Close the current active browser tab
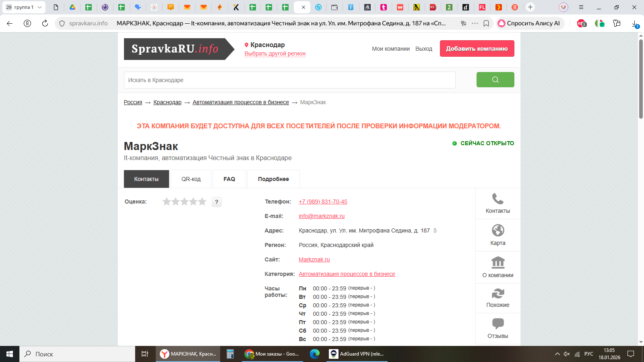This screenshot has height=362, width=644. point(303,7)
